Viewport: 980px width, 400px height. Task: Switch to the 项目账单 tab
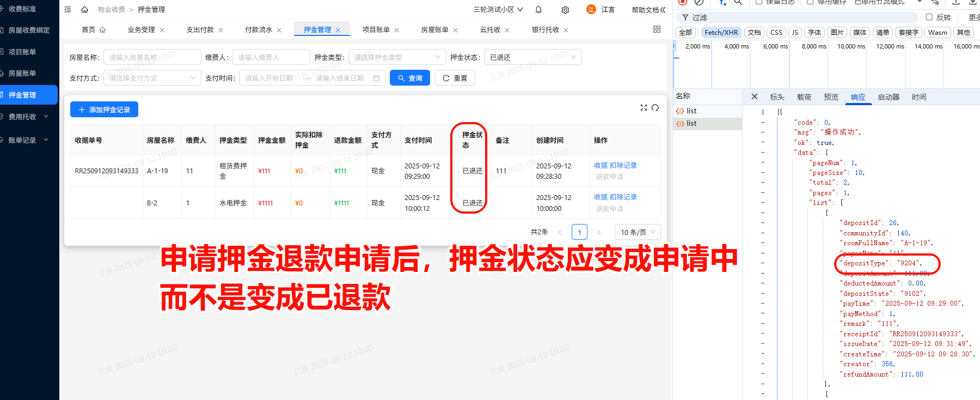click(x=376, y=30)
